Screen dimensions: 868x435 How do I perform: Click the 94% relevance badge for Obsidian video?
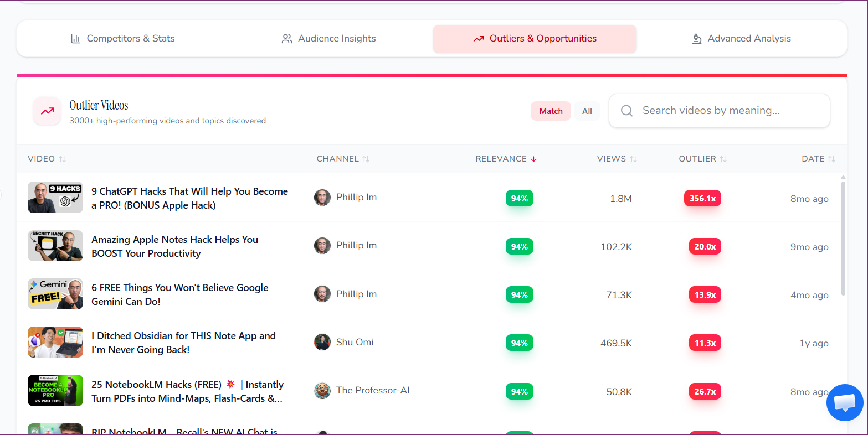coord(520,343)
